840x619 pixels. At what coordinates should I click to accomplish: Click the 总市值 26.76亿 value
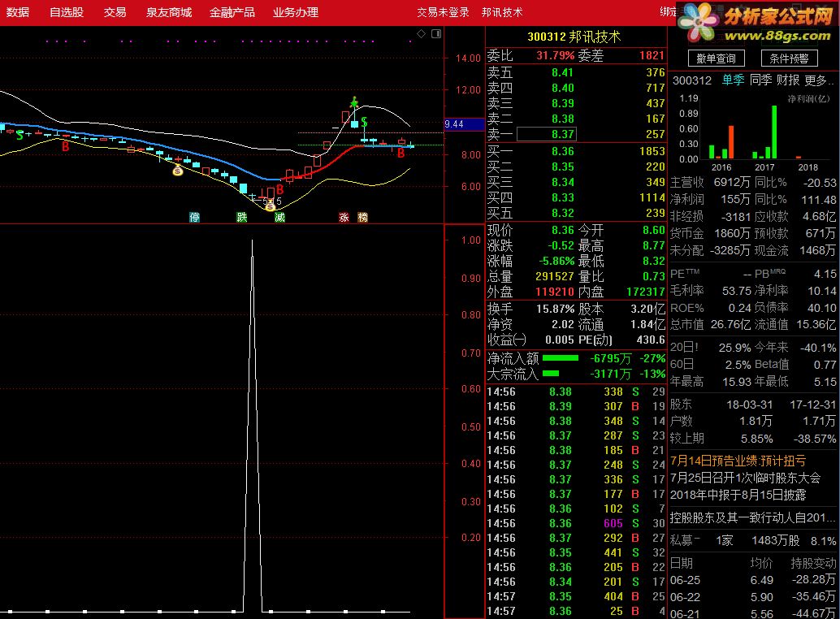[730, 324]
